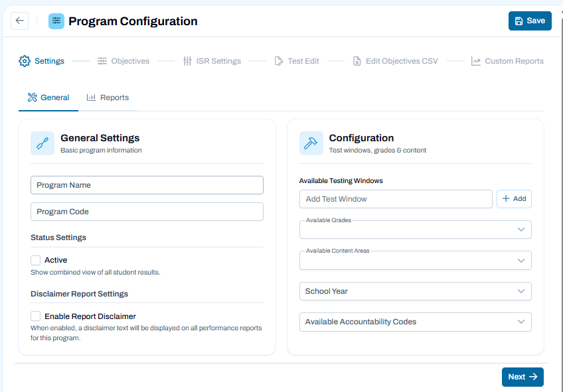This screenshot has width=563, height=392.
Task: Expand the Available Content Areas dropdown
Action: coord(416,261)
